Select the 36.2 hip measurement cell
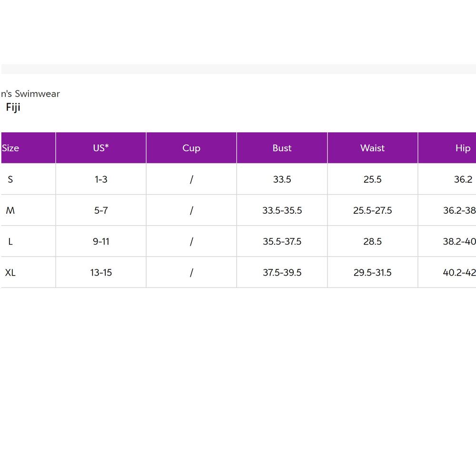Screen dimensions: 476x476 (447, 179)
